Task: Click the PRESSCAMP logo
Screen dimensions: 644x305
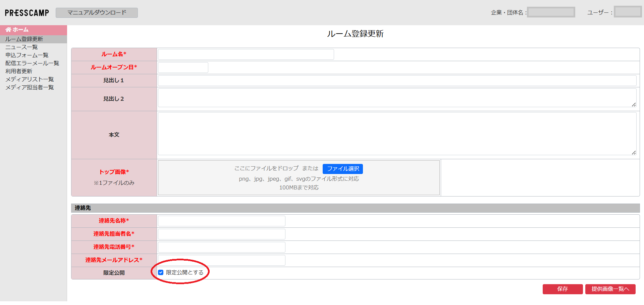Action: [x=27, y=13]
